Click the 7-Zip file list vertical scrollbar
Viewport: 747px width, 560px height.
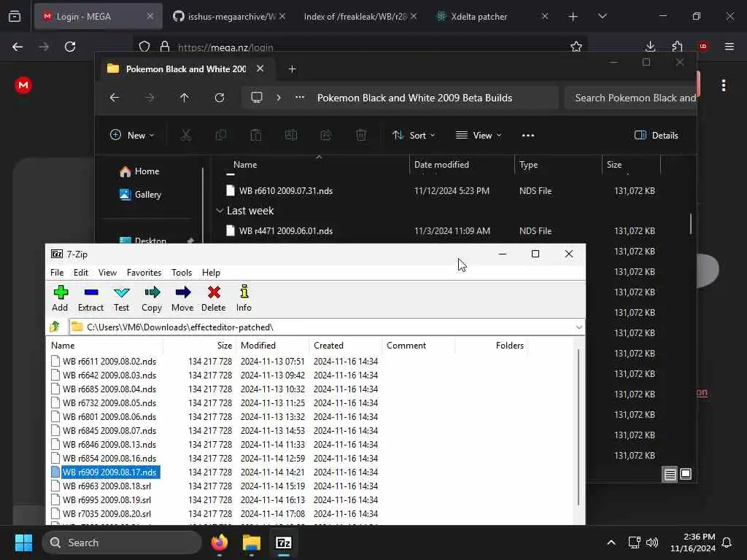(578, 427)
